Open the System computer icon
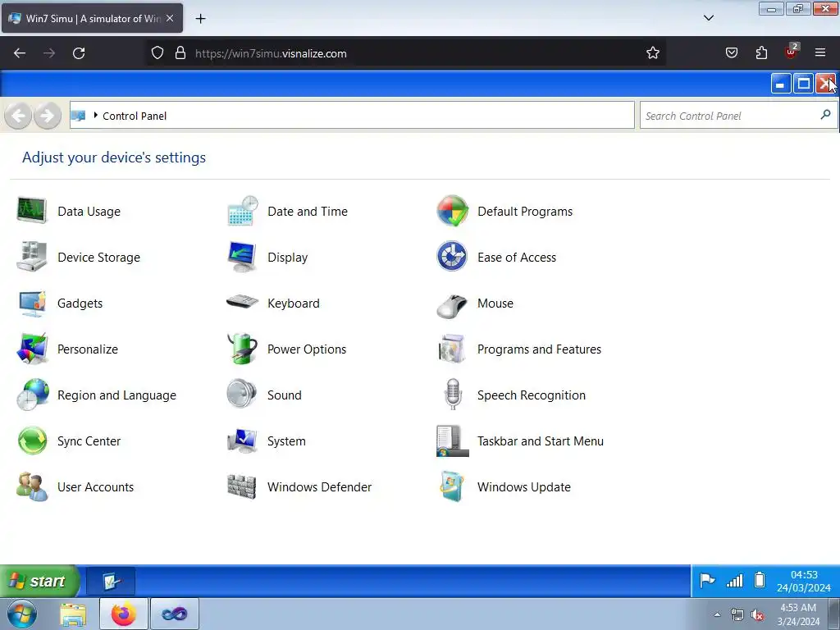Viewport: 840px width, 630px height. (x=242, y=441)
